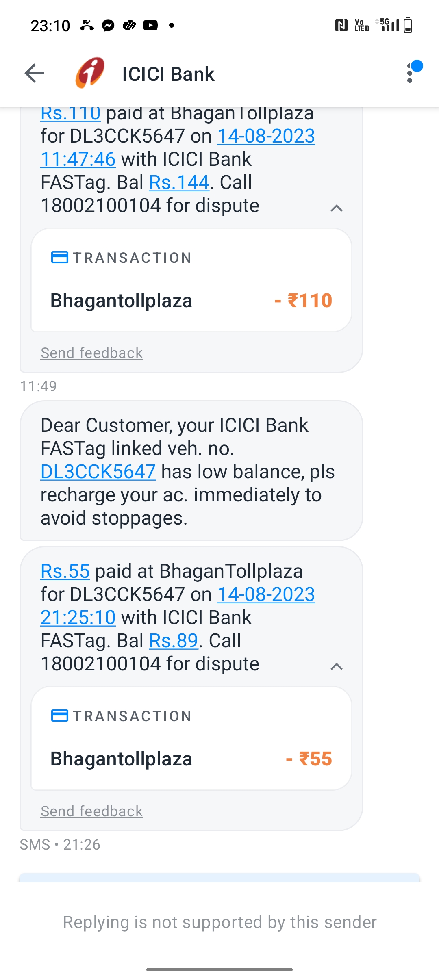The height and width of the screenshot is (980, 439).
Task: Tap the Messenger notification icon
Action: click(108, 26)
